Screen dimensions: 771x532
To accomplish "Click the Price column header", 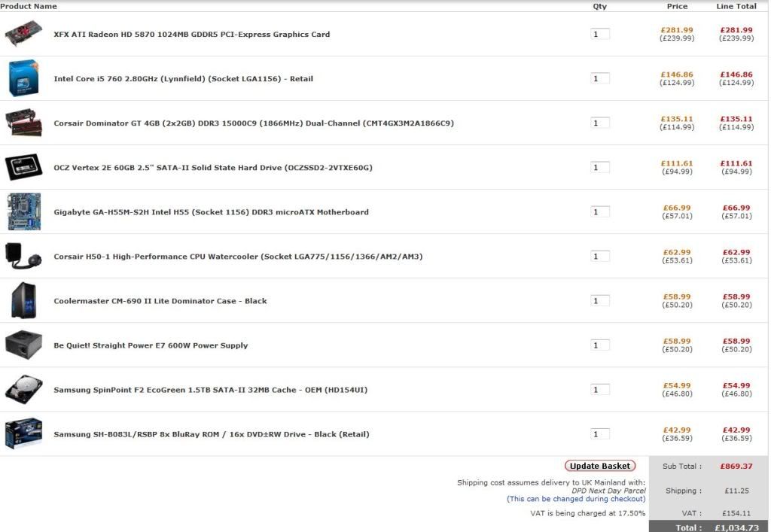I will 677,6.
